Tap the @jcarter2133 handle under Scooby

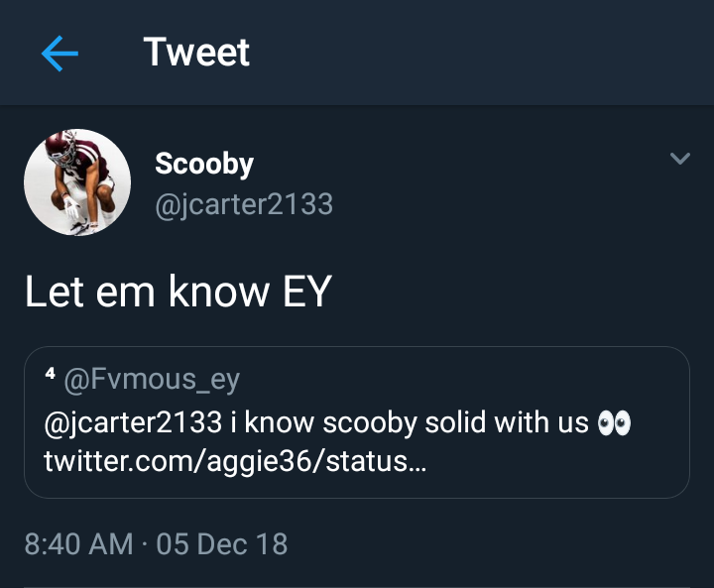pyautogui.click(x=243, y=204)
